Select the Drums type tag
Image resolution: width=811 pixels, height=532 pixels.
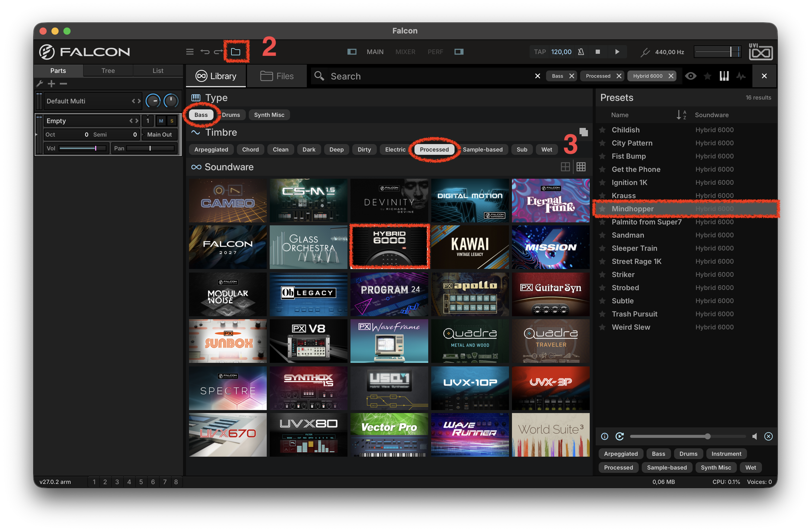coord(231,115)
